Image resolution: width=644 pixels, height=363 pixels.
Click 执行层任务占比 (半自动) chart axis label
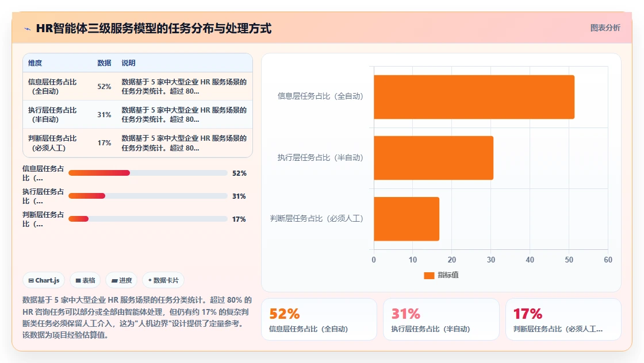[x=320, y=157]
